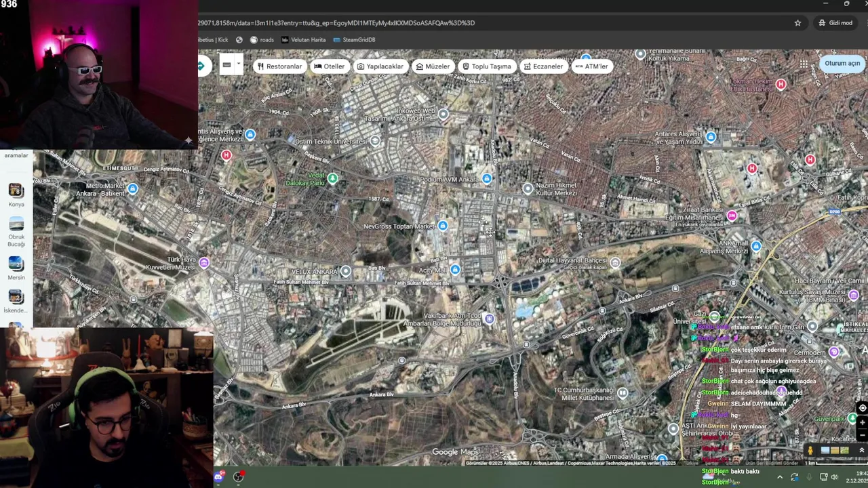Click the Podium AVM Ankara marker

pyautogui.click(x=487, y=178)
